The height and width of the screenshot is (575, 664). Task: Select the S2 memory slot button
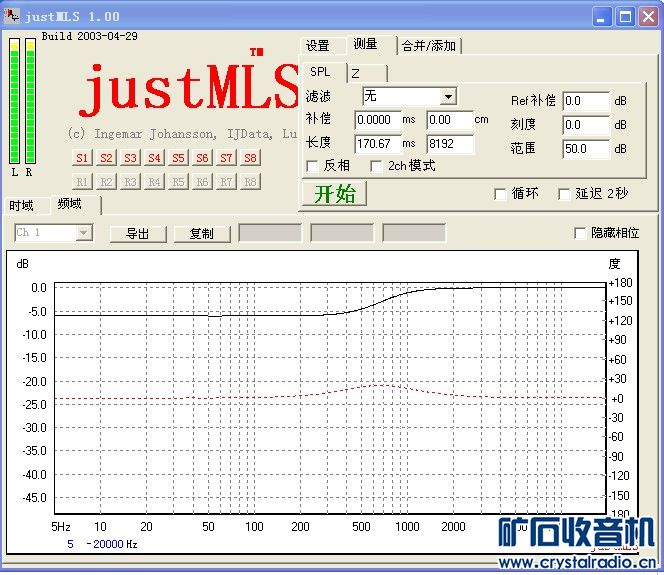(106, 158)
